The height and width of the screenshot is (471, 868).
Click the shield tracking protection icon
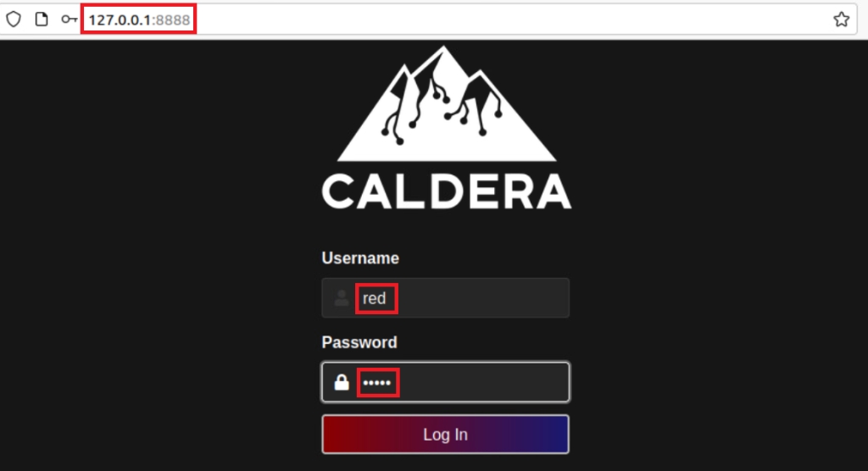pyautogui.click(x=14, y=19)
